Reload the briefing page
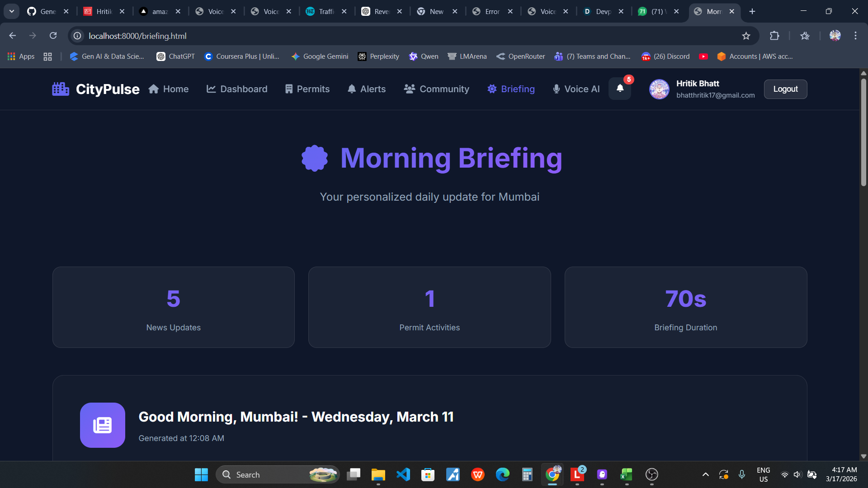Viewport: 868px width, 488px height. tap(53, 36)
